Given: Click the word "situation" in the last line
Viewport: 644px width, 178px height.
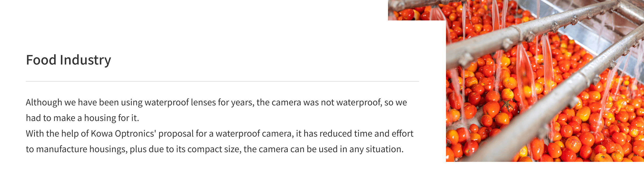Looking at the screenshot, I should point(385,149).
